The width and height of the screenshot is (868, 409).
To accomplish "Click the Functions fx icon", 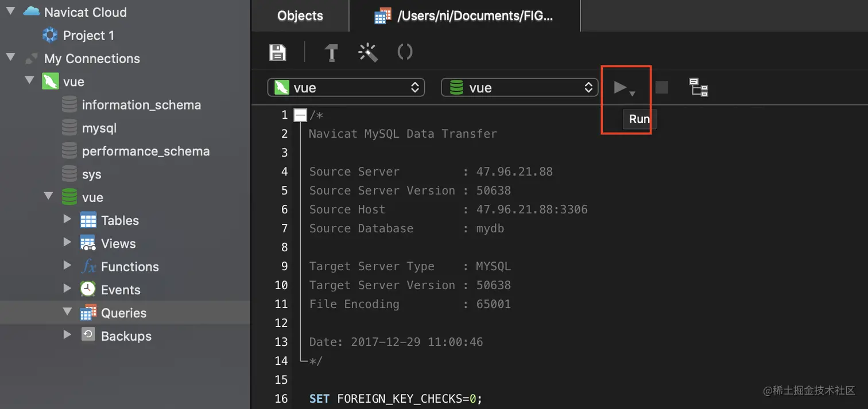I will (88, 267).
